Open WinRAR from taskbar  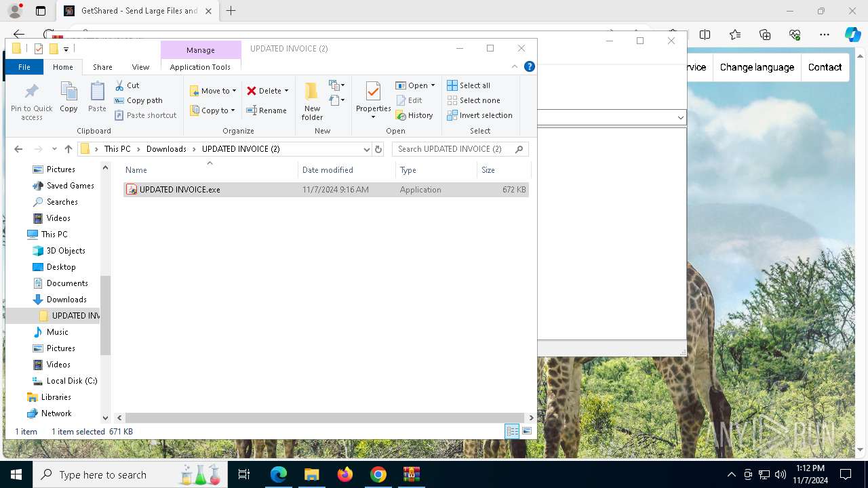[412, 474]
